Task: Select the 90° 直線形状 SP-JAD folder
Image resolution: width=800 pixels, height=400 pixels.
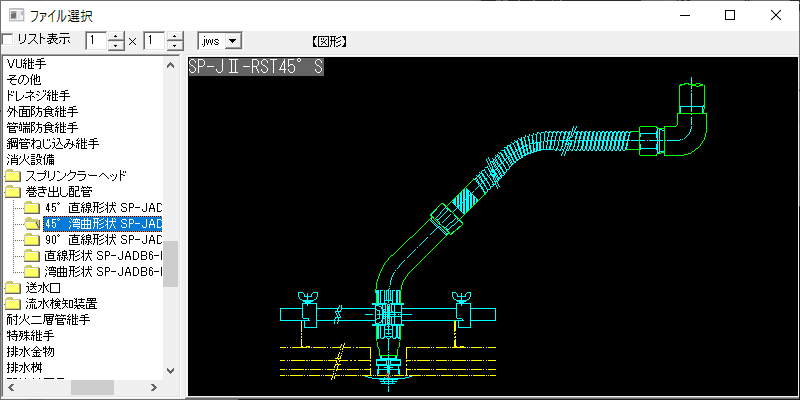Action: click(x=102, y=240)
